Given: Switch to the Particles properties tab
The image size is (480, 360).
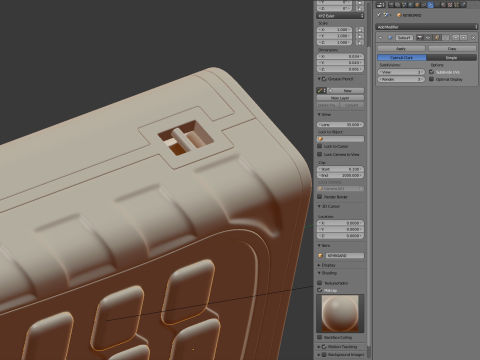Looking at the screenshot, I should (456, 5).
